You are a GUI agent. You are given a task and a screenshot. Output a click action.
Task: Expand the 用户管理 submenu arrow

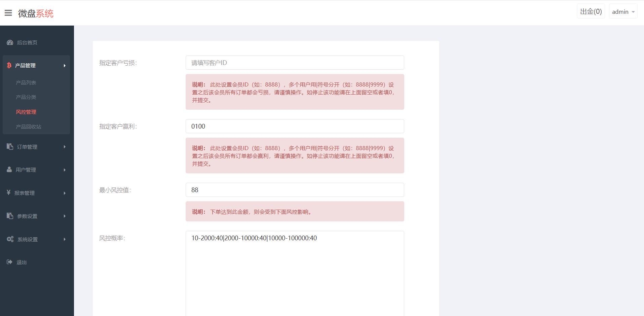[65, 170]
